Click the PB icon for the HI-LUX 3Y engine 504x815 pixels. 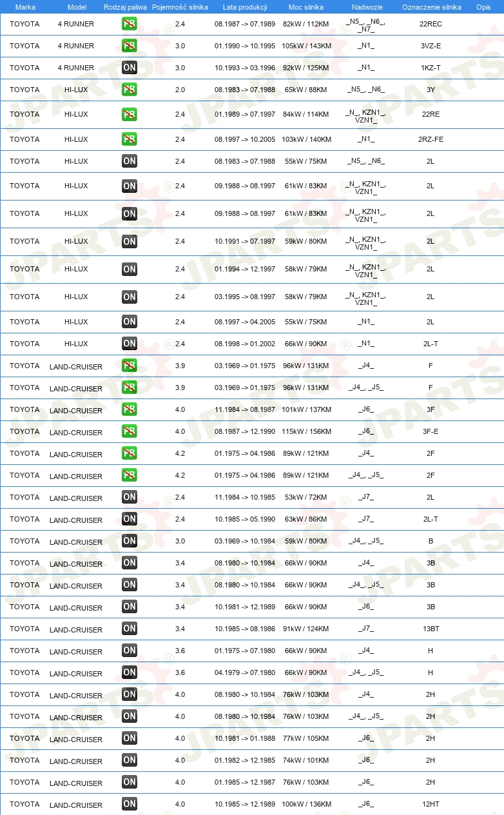129,90
